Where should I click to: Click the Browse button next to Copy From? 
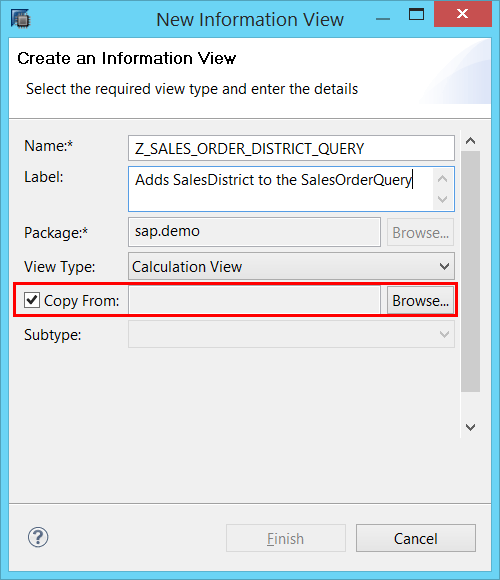pos(420,300)
